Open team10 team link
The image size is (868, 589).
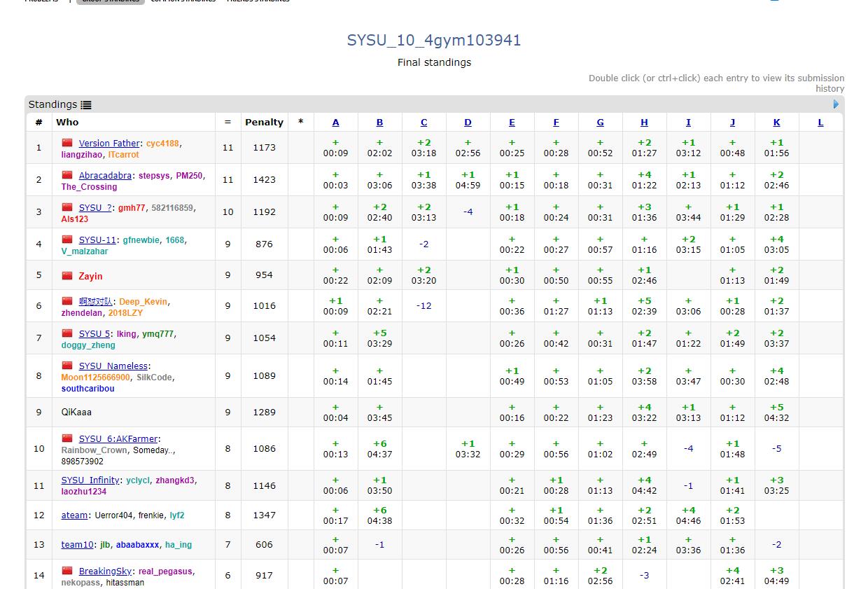(77, 545)
